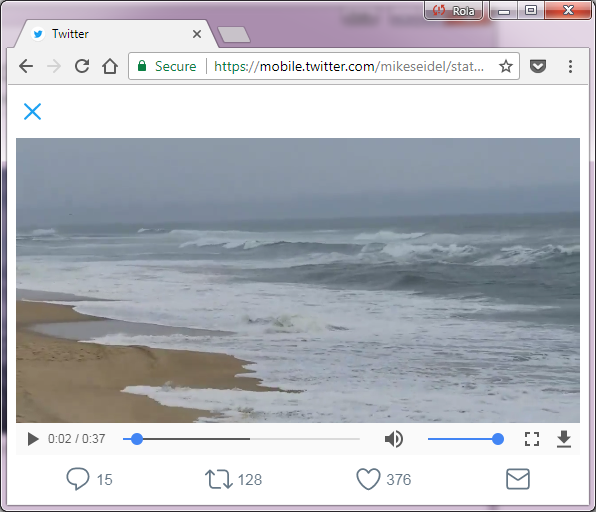The height and width of the screenshot is (512, 596).
Task: Play the beach video
Action: coord(33,439)
